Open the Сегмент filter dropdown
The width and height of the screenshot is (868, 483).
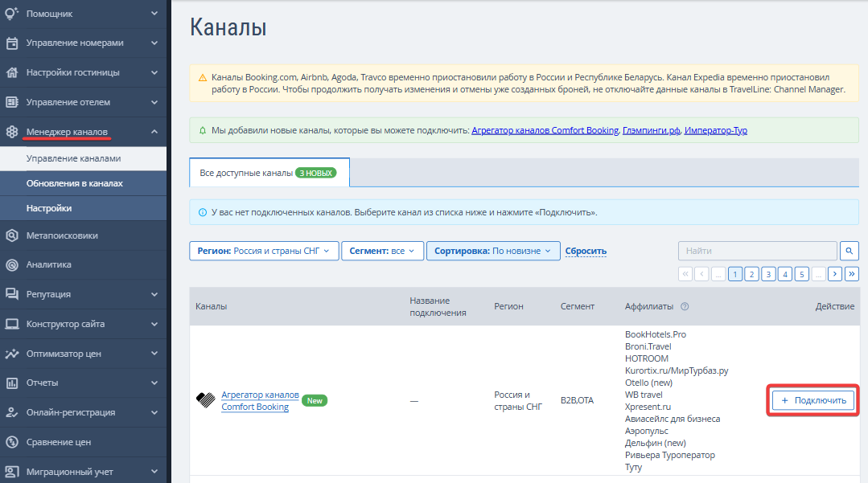coord(381,251)
